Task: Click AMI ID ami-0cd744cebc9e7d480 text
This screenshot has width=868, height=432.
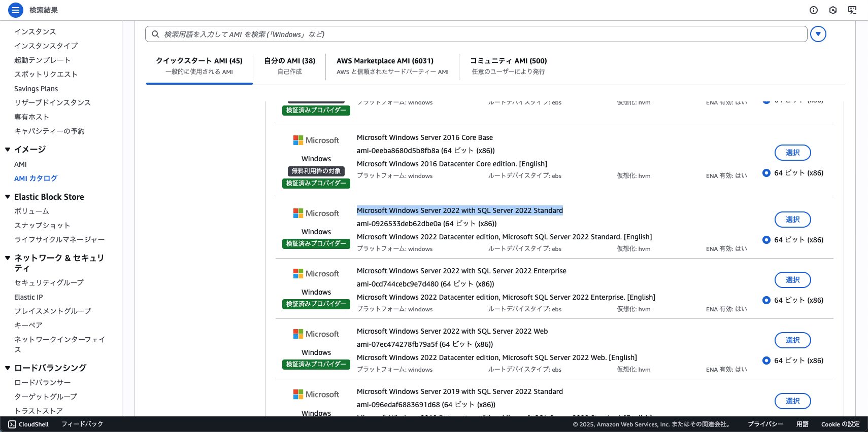Action: click(x=397, y=284)
